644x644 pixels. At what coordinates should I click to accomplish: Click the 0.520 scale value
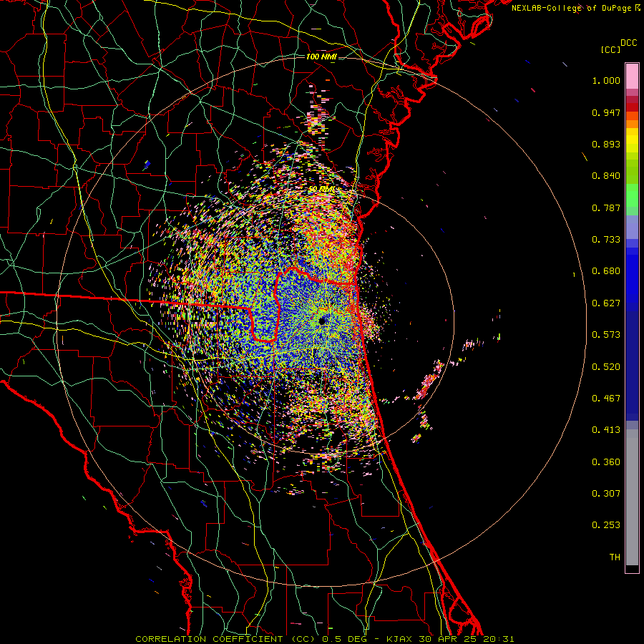606,367
